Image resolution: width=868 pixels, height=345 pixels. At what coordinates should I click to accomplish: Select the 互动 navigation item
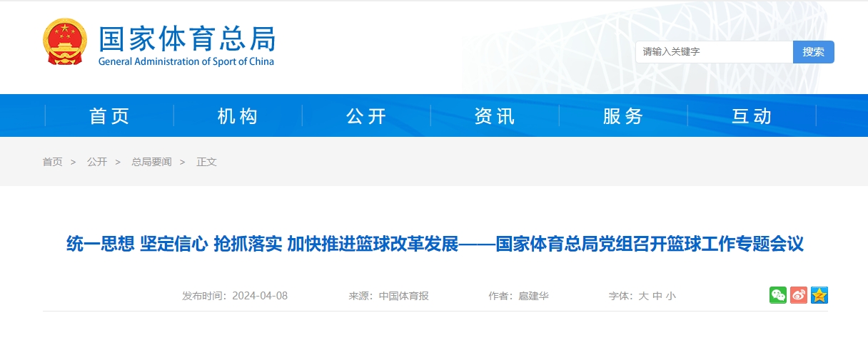coord(752,116)
